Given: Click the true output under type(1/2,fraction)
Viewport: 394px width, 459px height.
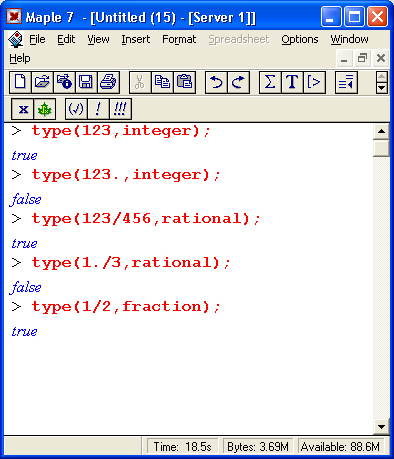Looking at the screenshot, I should [x=24, y=332].
